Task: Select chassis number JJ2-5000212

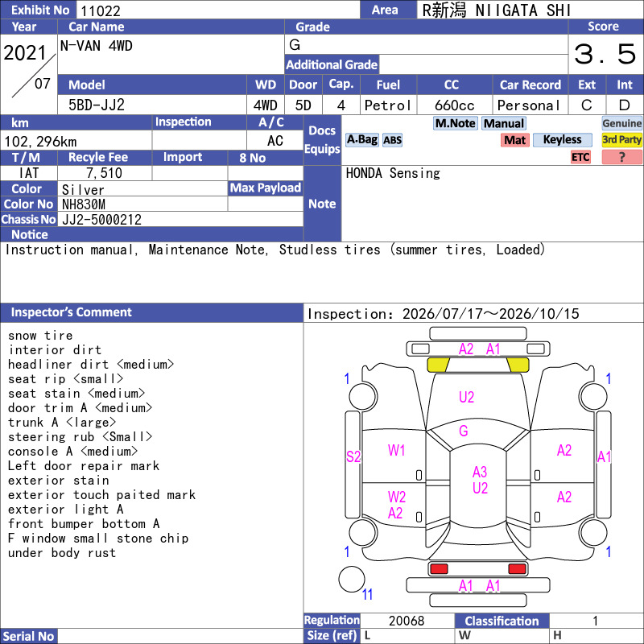Action: click(x=101, y=220)
